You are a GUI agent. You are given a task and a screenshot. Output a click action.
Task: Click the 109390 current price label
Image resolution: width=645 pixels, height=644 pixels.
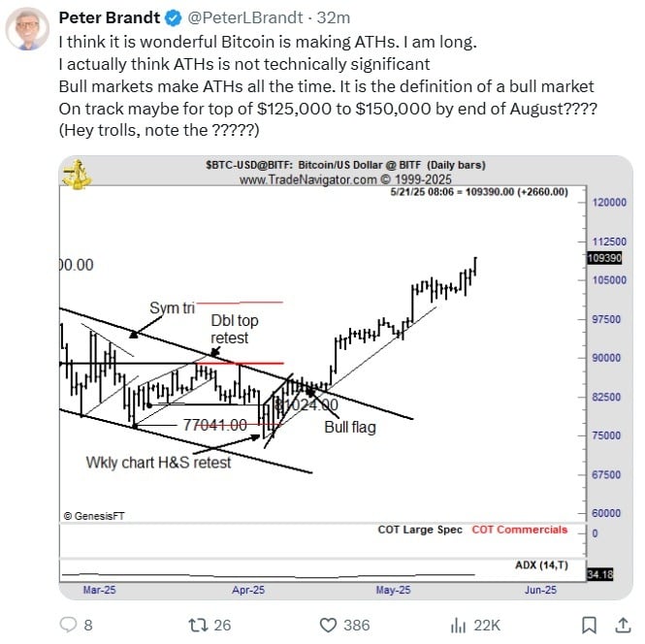pyautogui.click(x=604, y=258)
